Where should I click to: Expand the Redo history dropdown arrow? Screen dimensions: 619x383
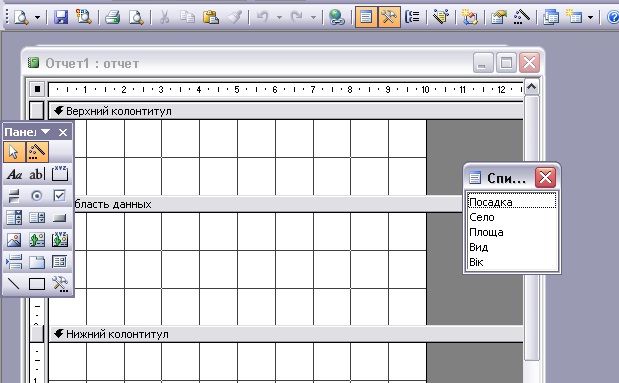313,17
